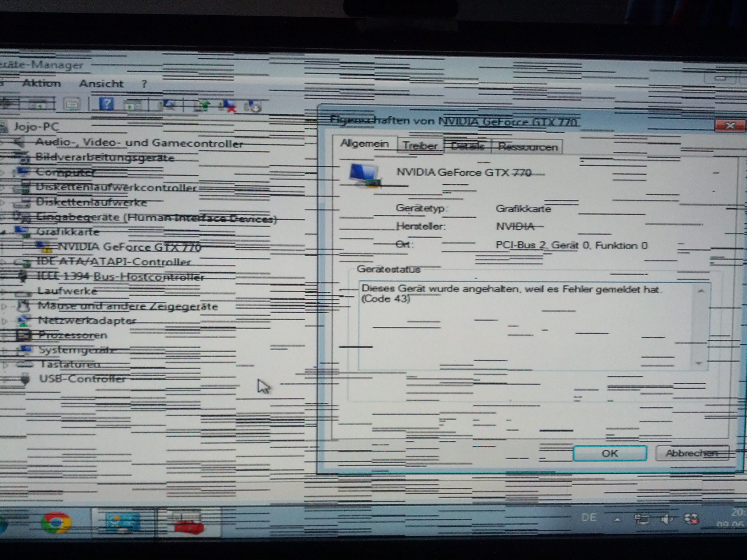The image size is (747, 560).
Task: Show hidden tray icons arrow
Action: 617,520
